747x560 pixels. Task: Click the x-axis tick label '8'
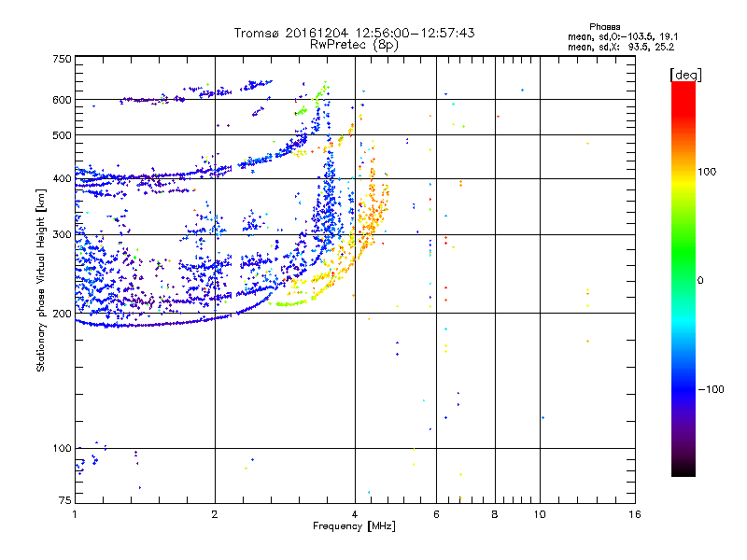(495, 514)
